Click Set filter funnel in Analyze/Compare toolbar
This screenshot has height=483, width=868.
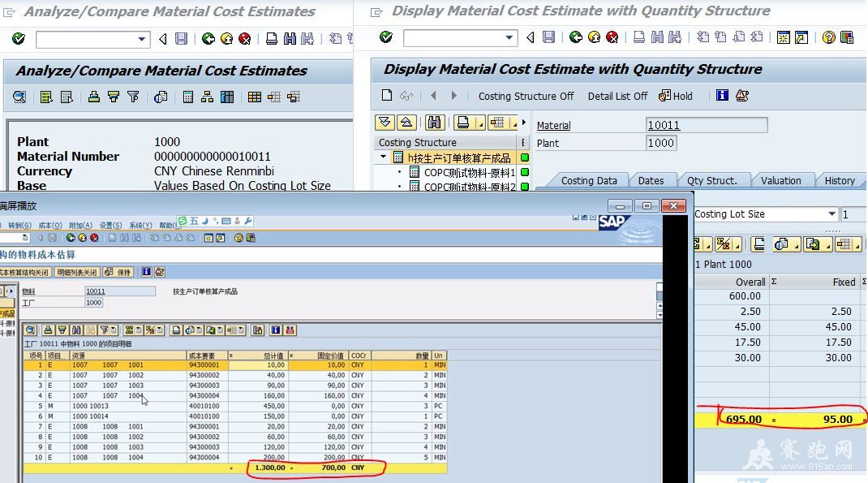(133, 97)
